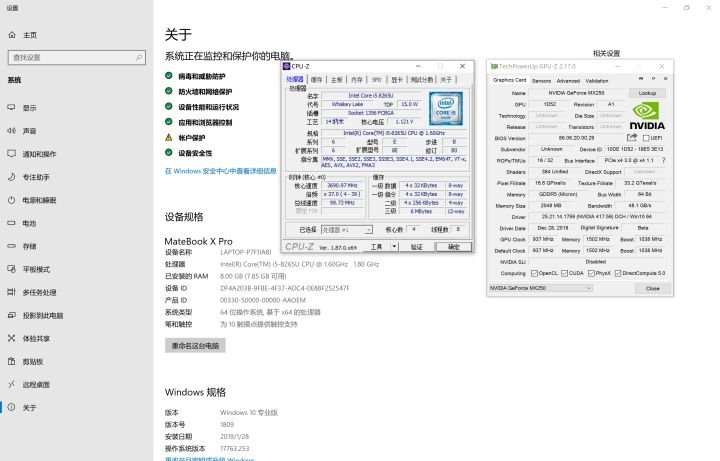720x461 pixels.
Task: Click the CPU-Z Tools (工具) button
Action: pos(377,247)
